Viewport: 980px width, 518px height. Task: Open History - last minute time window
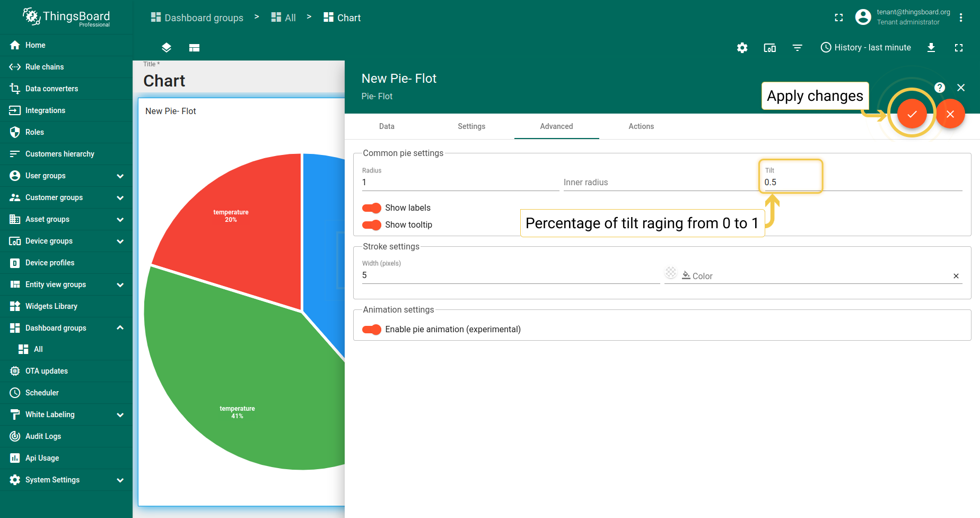pos(865,48)
